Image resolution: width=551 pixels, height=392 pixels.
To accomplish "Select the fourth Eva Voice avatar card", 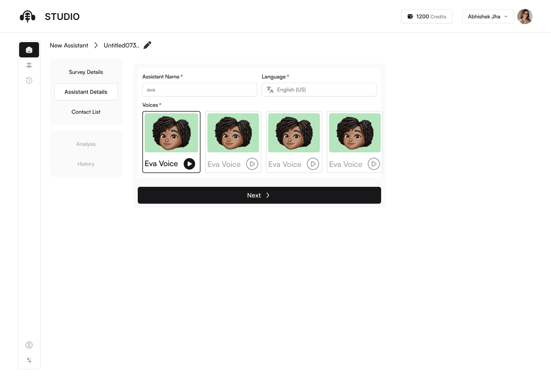I will 355,142.
